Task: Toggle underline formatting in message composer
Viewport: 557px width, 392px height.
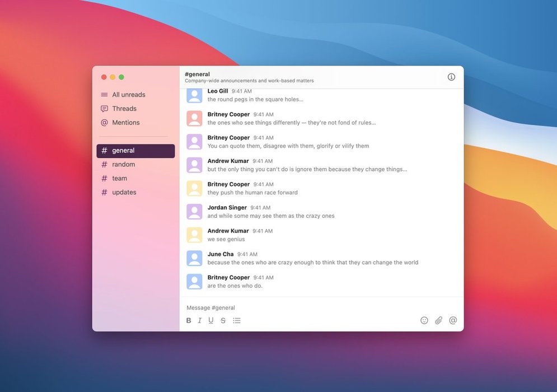Action: (x=211, y=321)
